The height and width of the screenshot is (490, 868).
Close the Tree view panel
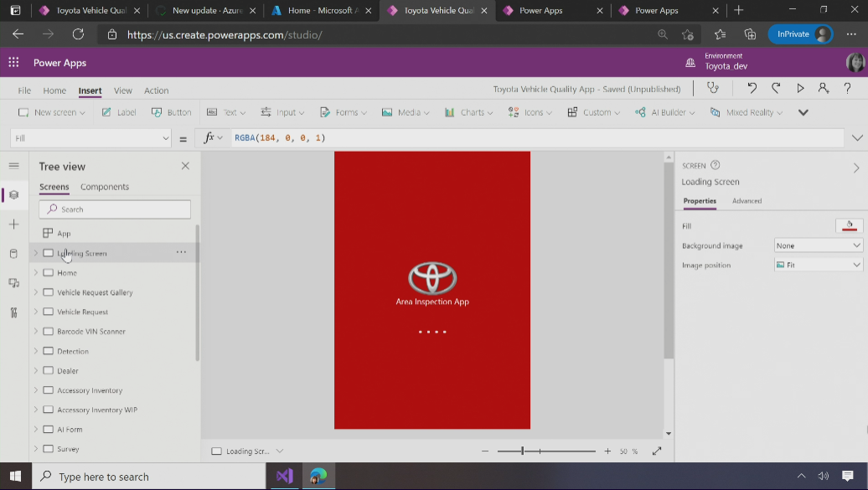pyautogui.click(x=185, y=166)
